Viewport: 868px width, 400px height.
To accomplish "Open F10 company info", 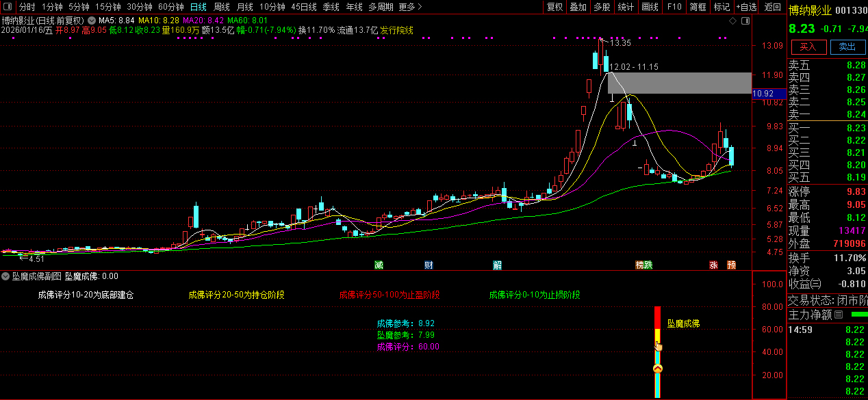I will pos(674,7).
